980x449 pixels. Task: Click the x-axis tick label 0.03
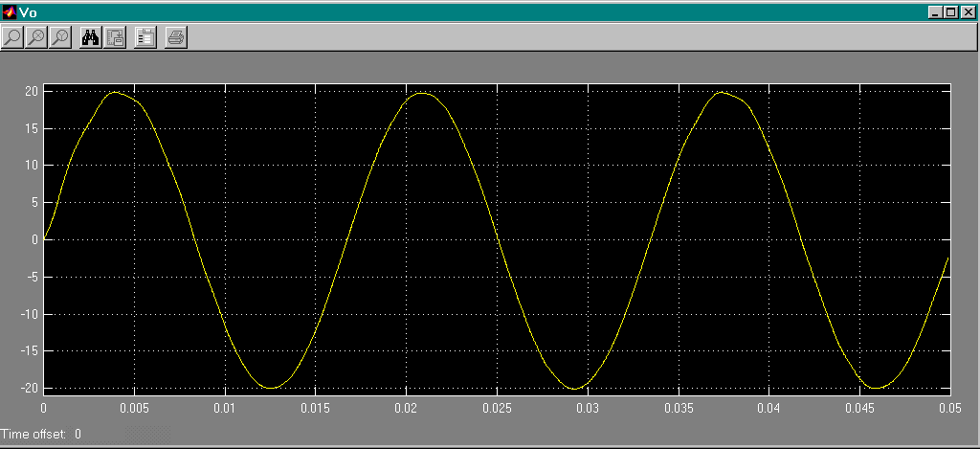click(588, 409)
